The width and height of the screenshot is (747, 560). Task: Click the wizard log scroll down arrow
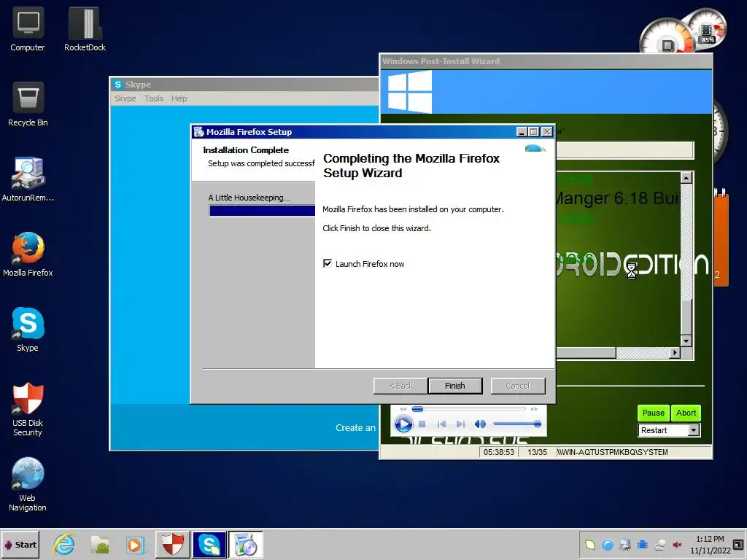[x=686, y=341]
